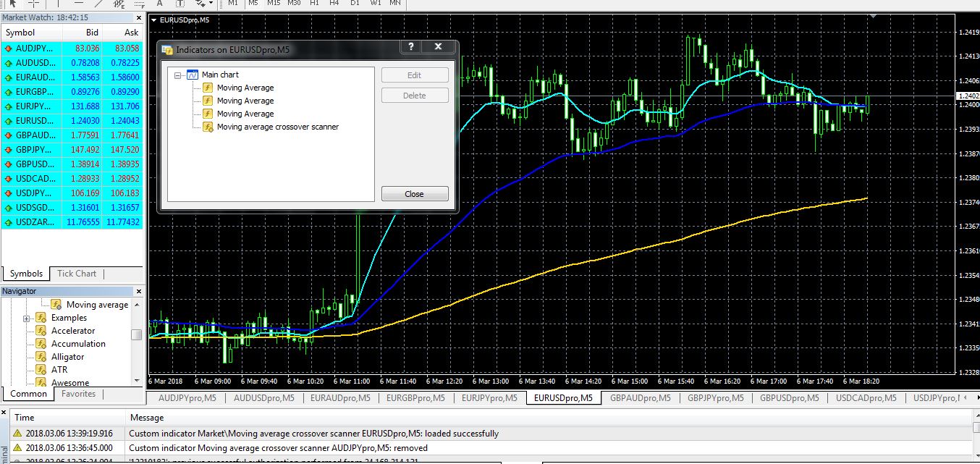The height and width of the screenshot is (464, 980).
Task: Select Moving average crossover scanner in dialog
Action: (x=278, y=127)
